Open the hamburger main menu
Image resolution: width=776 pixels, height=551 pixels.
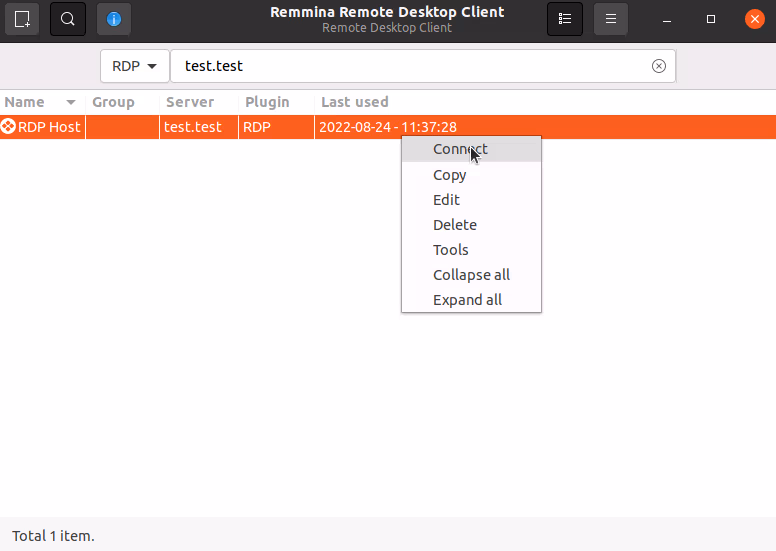(611, 19)
